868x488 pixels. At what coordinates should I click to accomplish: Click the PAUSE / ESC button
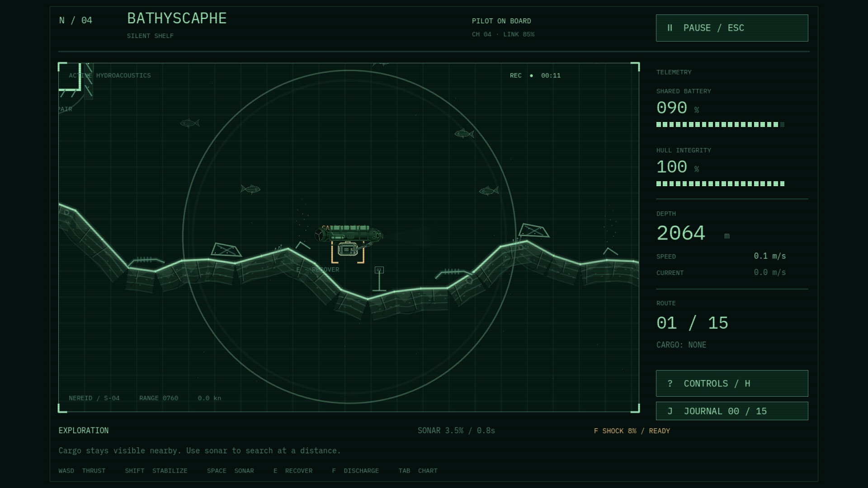point(732,28)
